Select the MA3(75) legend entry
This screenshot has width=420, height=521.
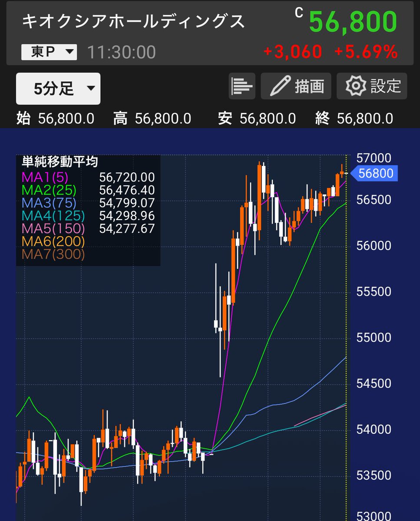click(x=49, y=203)
